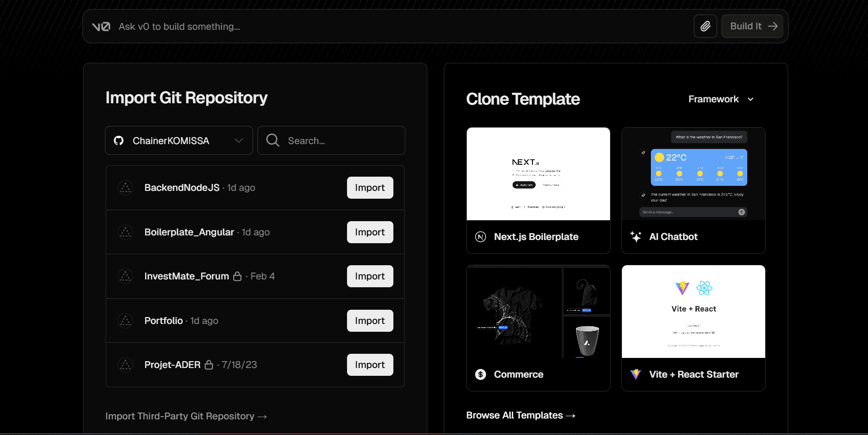The width and height of the screenshot is (868, 435).
Task: Click the sparkles icon beside AI Chatbot
Action: tap(636, 236)
